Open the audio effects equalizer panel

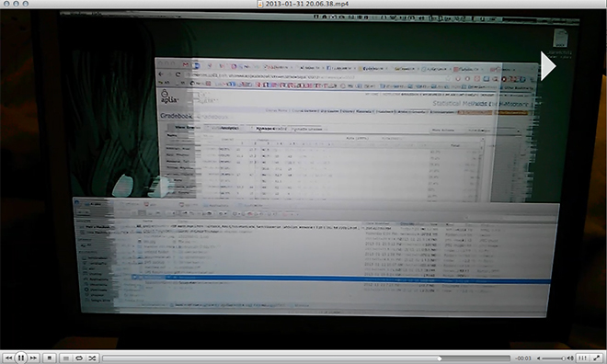(582, 358)
